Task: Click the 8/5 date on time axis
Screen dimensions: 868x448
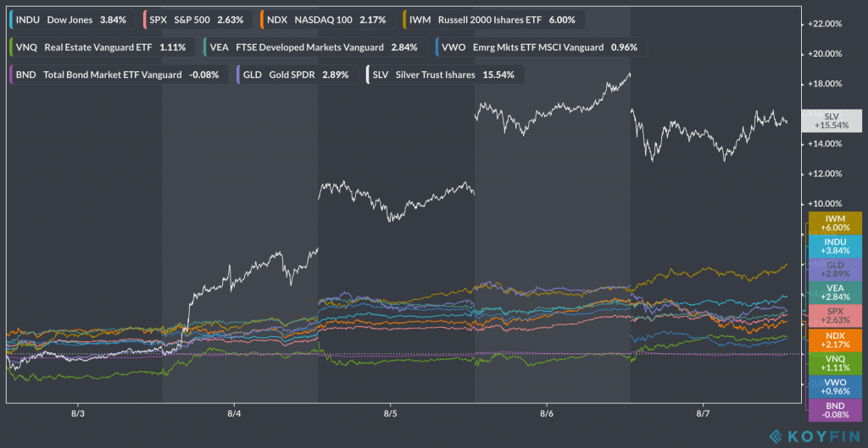Action: 391,414
